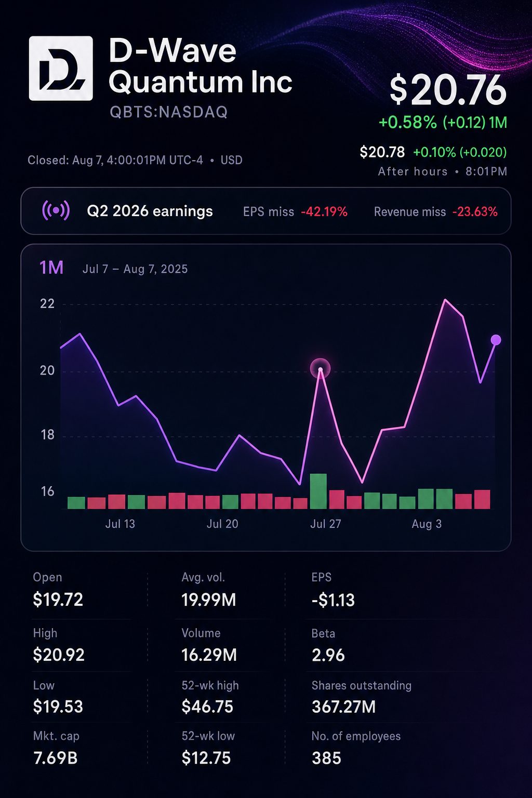
Task: Click the EPS value -$1.13
Action: pyautogui.click(x=333, y=601)
